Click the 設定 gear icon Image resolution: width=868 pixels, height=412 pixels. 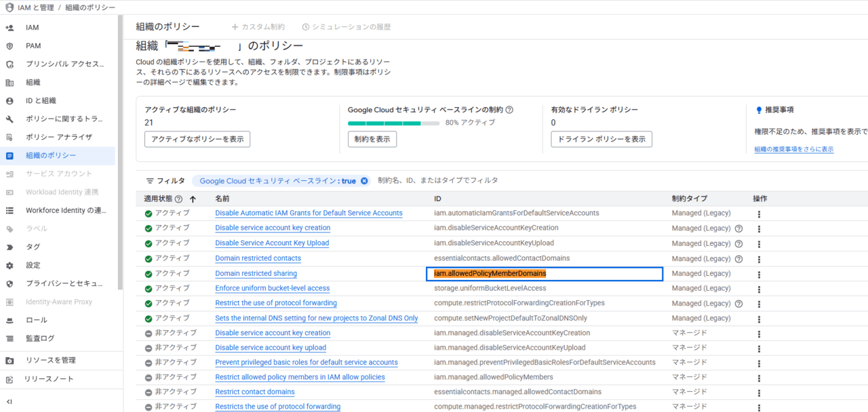[9, 266]
